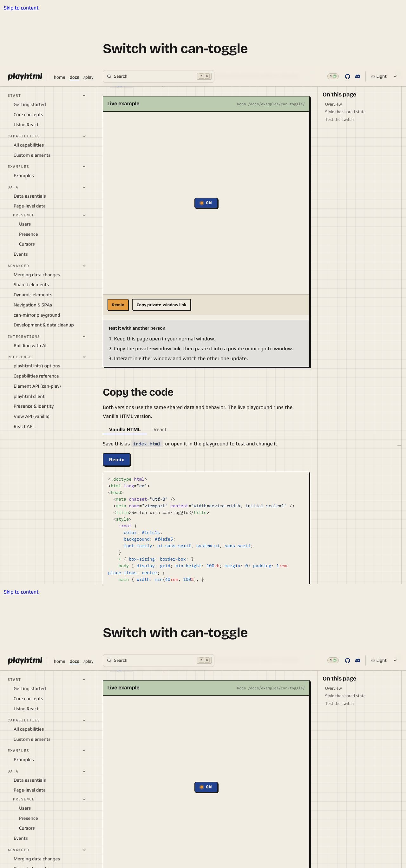Open /play in the upper nav bar
406x868 pixels.
point(88,77)
